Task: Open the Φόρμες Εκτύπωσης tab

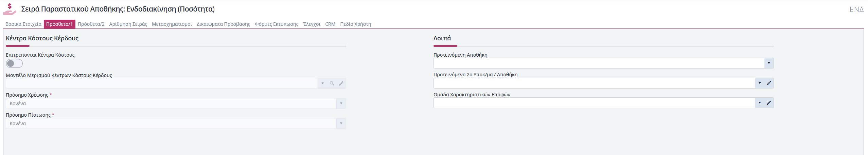Action: click(x=277, y=24)
